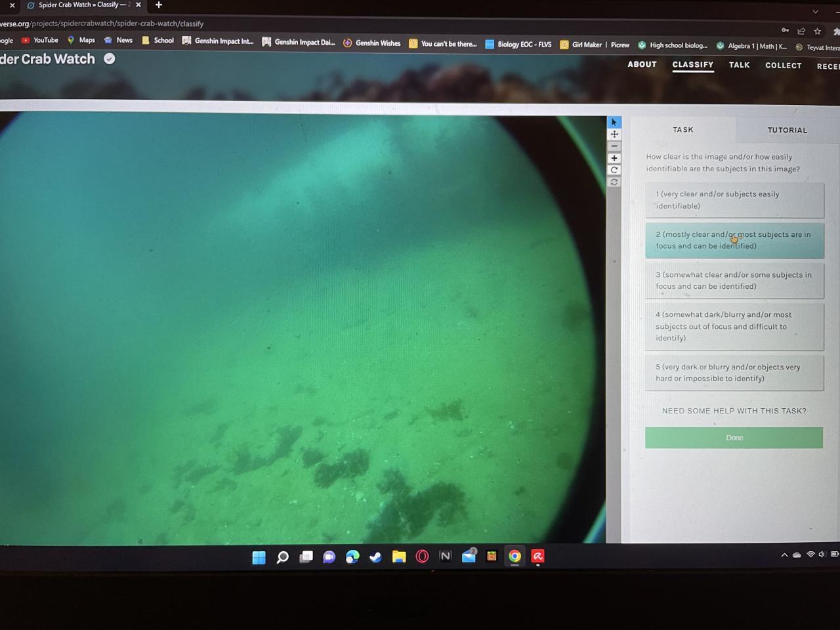840x630 pixels.
Task: Select option 5 very dark or blurry
Action: [x=734, y=373]
